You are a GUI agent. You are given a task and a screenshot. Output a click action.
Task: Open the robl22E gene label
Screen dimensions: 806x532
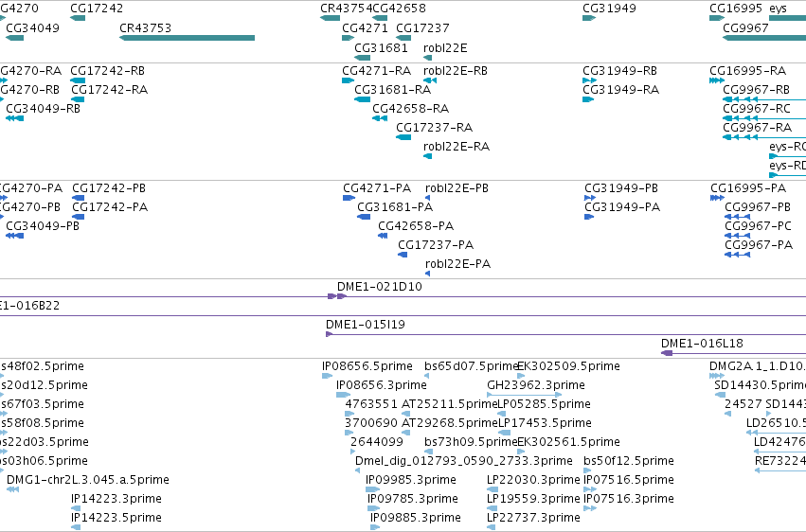click(x=445, y=47)
